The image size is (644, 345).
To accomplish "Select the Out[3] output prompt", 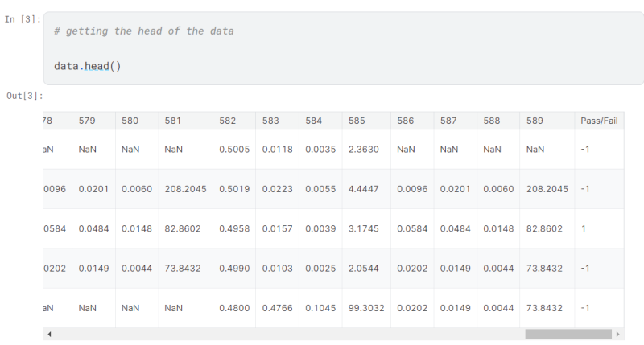I will pyautogui.click(x=24, y=97).
